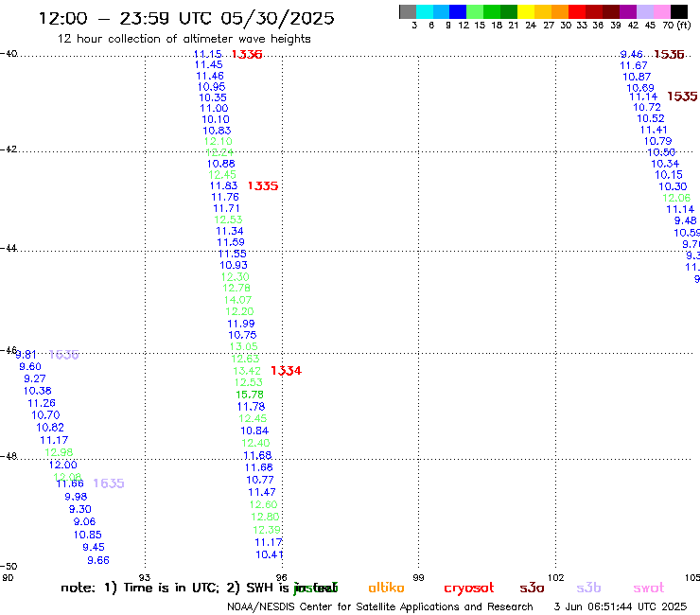Image resolution: width=700 pixels, height=615 pixels.
Task: Click the 12.80 wave height value
Action: [265, 517]
